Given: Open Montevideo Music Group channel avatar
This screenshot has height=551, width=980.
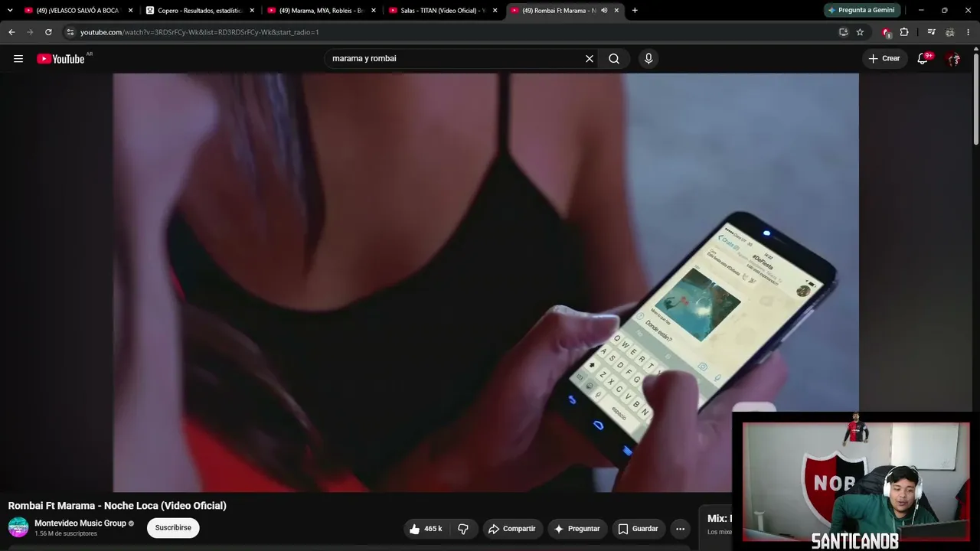Looking at the screenshot, I should [x=18, y=527].
